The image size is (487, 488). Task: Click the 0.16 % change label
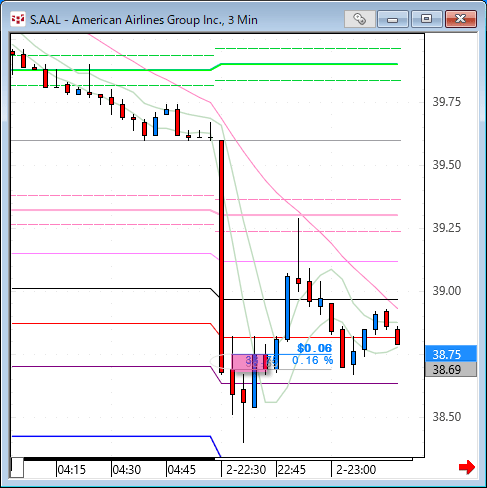coord(312,360)
